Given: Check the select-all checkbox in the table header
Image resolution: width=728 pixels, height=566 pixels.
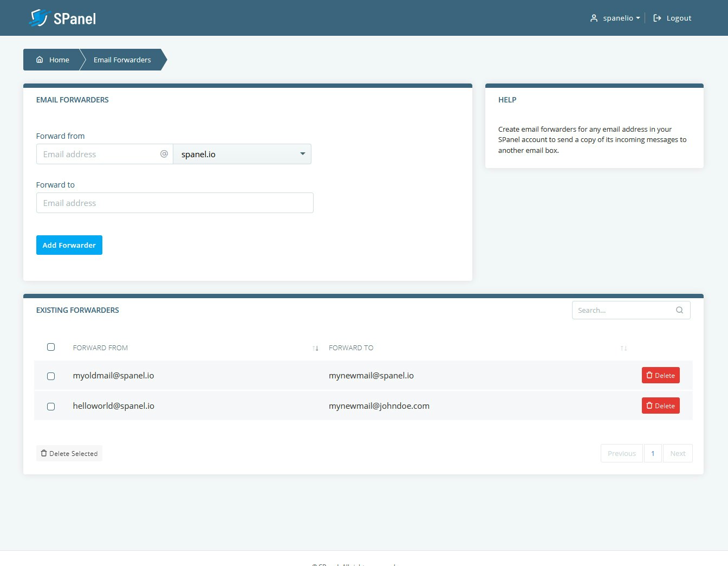Looking at the screenshot, I should [x=51, y=346].
